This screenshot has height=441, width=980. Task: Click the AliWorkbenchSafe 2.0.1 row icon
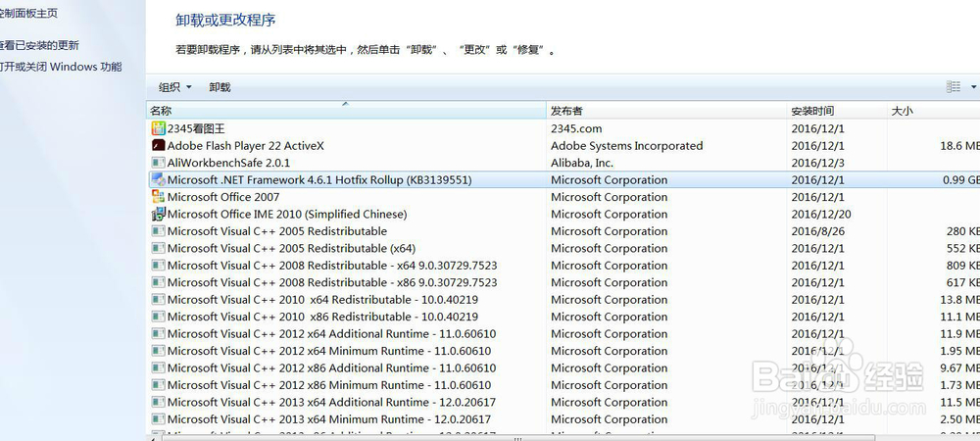pyautogui.click(x=159, y=163)
